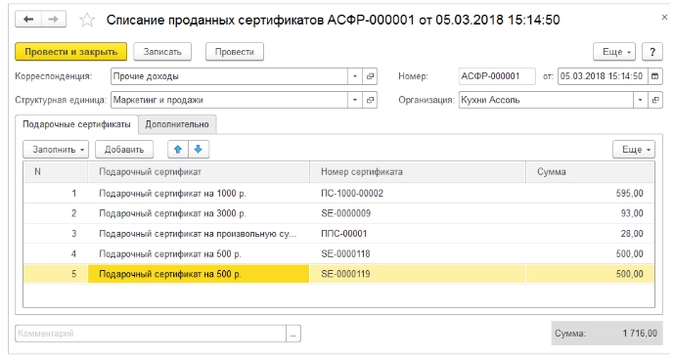Add document to favorites with star icon
This screenshot has width=674, height=362.
[87, 20]
